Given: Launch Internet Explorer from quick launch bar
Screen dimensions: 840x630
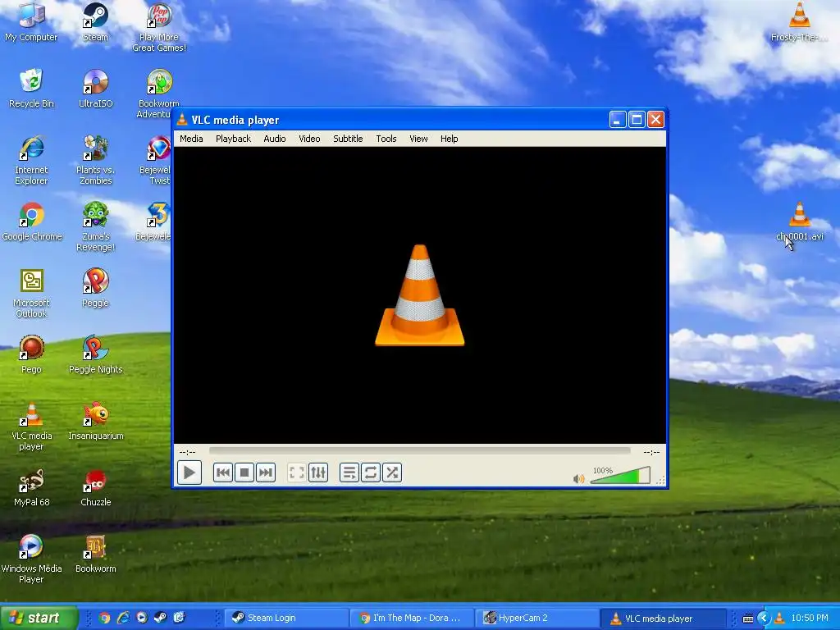Looking at the screenshot, I should point(123,618).
